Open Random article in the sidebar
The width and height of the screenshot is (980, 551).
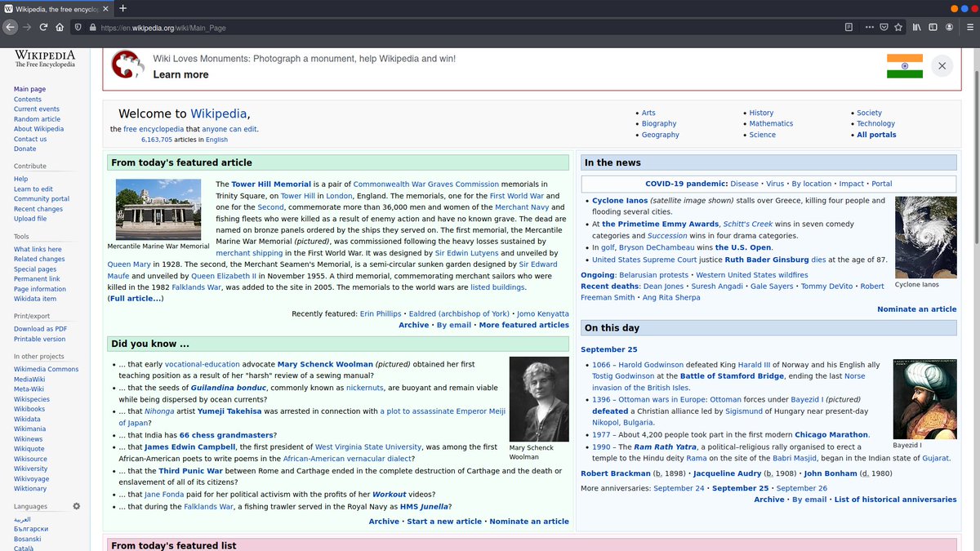coord(37,118)
